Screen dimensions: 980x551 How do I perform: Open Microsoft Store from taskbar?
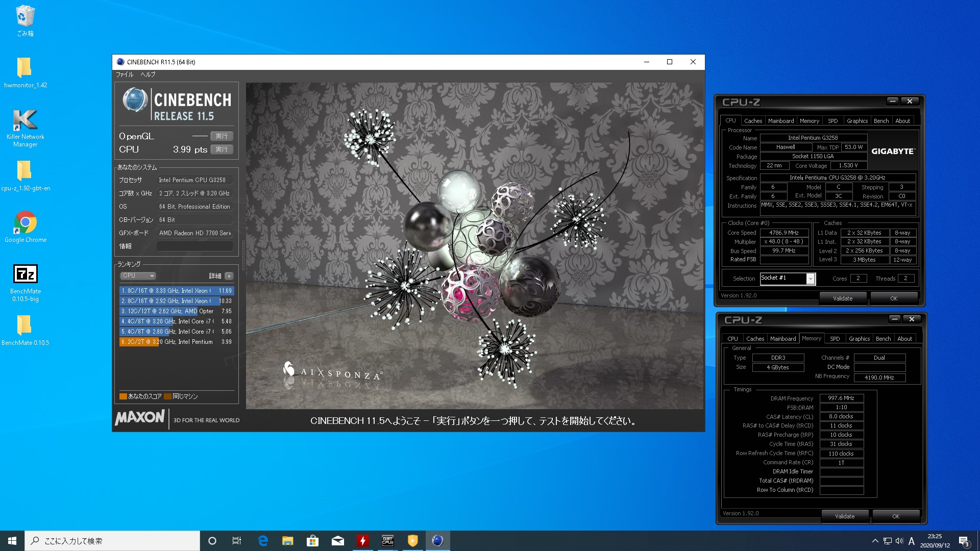[312, 541]
